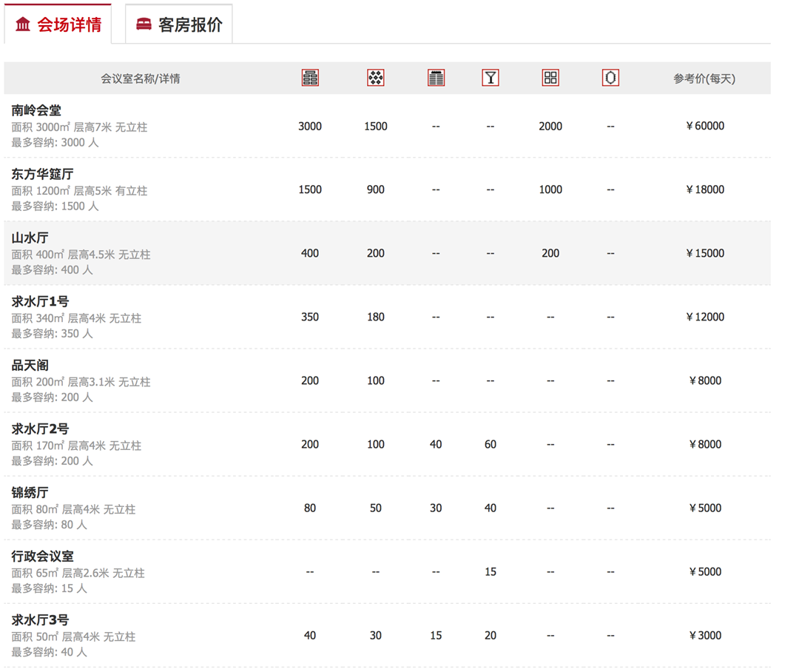The image size is (799, 672).
Task: Click the ¥60000 price for 南岭会堂
Action: point(705,126)
